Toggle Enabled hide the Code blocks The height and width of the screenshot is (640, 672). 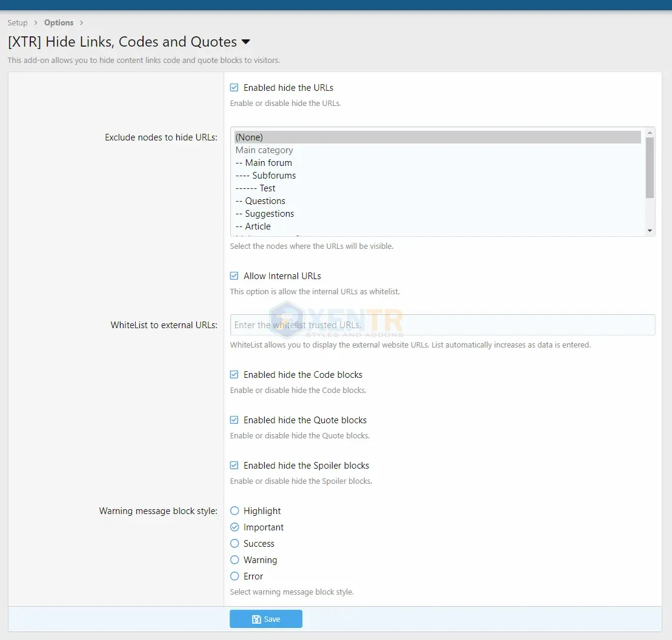(234, 374)
